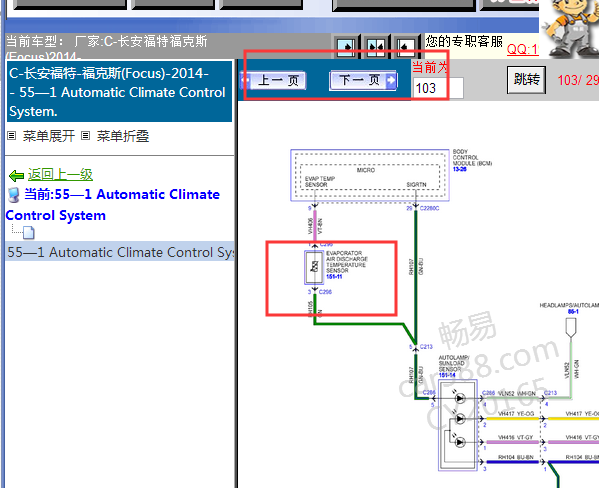This screenshot has width=599, height=488.
Task: Click the evaporator temperature sensor symbol
Action: click(x=314, y=267)
